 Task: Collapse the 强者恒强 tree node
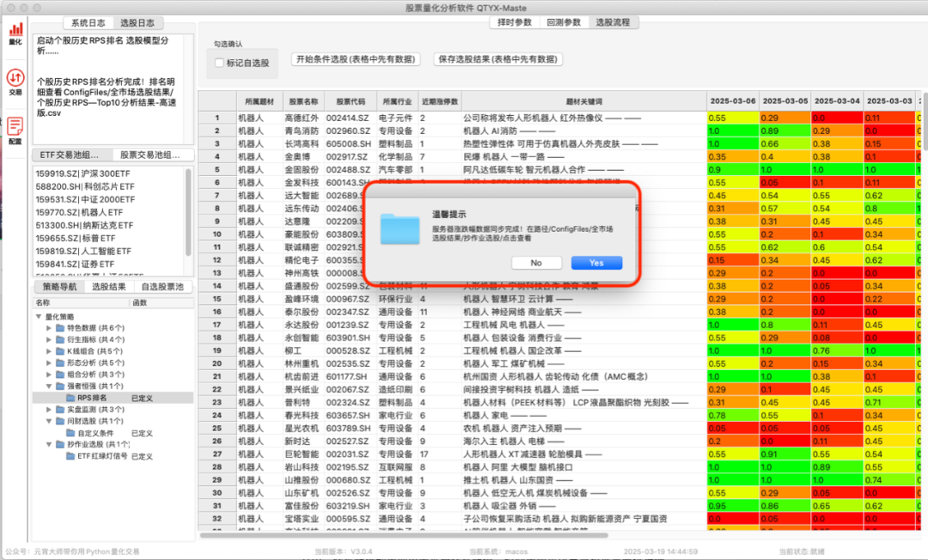49,387
